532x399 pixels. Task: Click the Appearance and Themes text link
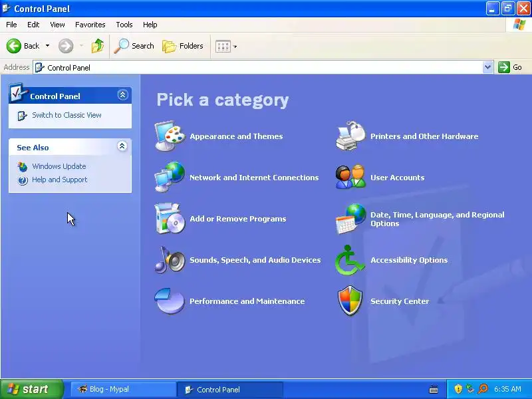click(236, 136)
